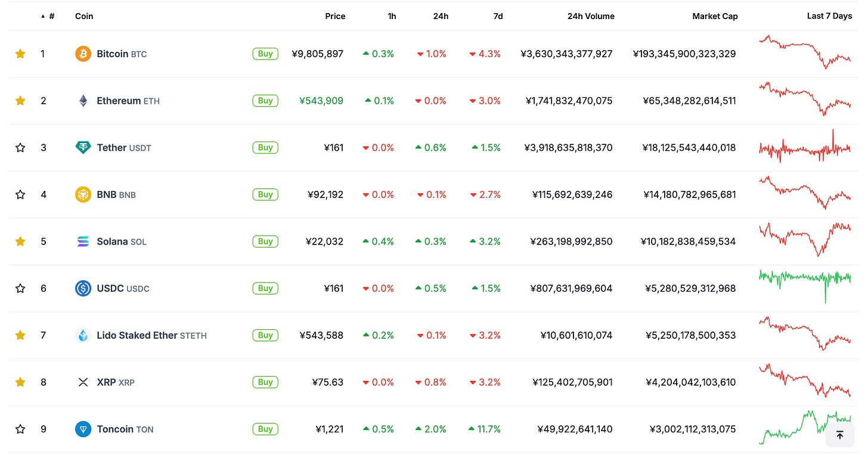Click the Bitcoin logo icon
This screenshot has width=868, height=455.
coord(83,54)
